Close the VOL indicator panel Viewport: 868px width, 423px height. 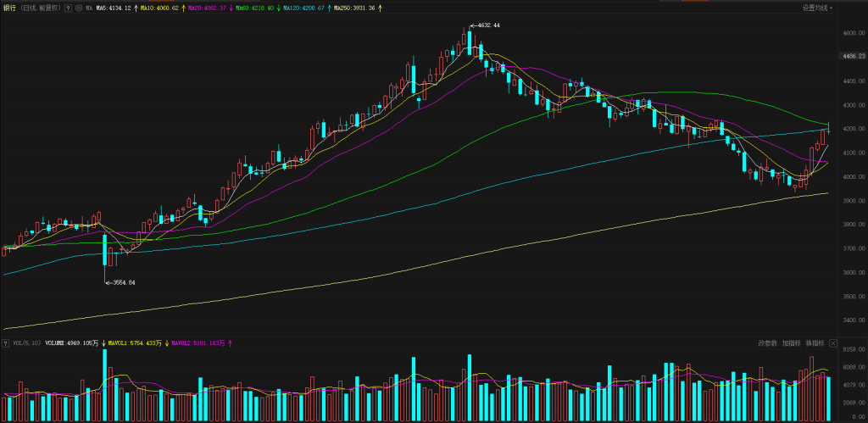pos(833,343)
